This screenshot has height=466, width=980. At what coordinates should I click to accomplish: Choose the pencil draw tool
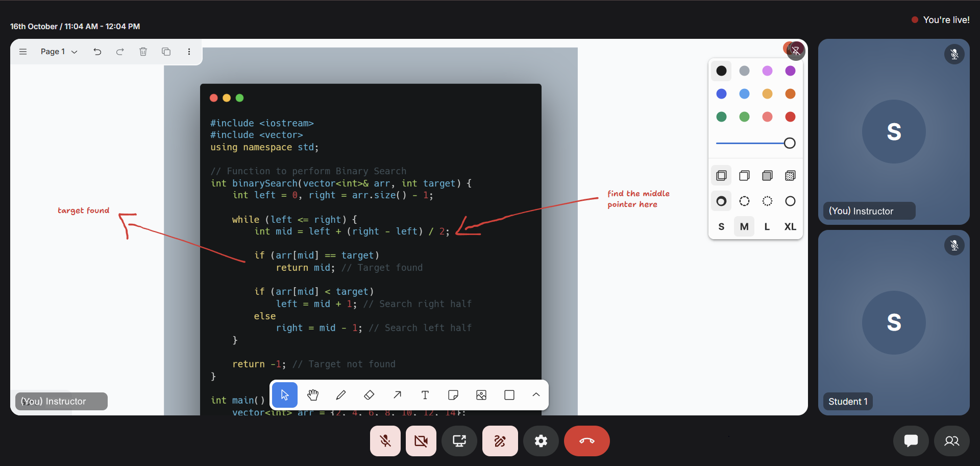click(341, 395)
